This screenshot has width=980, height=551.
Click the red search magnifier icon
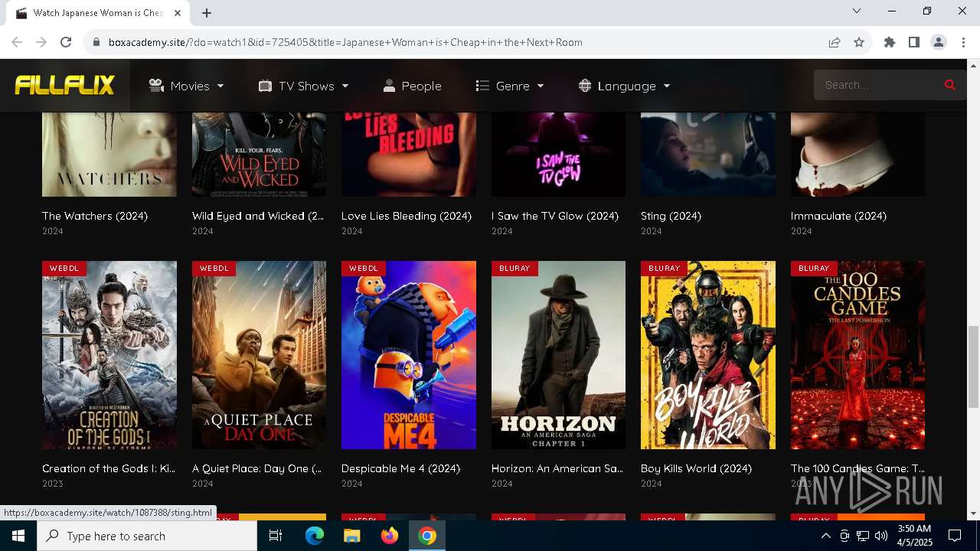pos(950,85)
